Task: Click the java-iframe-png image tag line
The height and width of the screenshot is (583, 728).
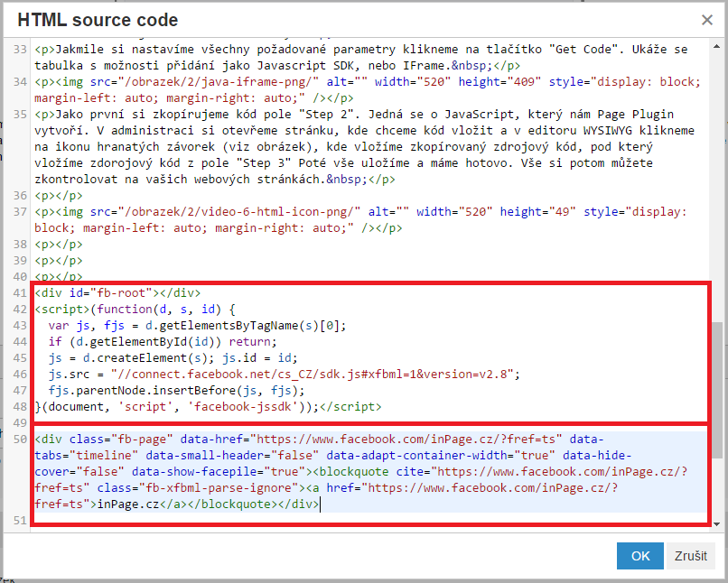Action: (271, 81)
